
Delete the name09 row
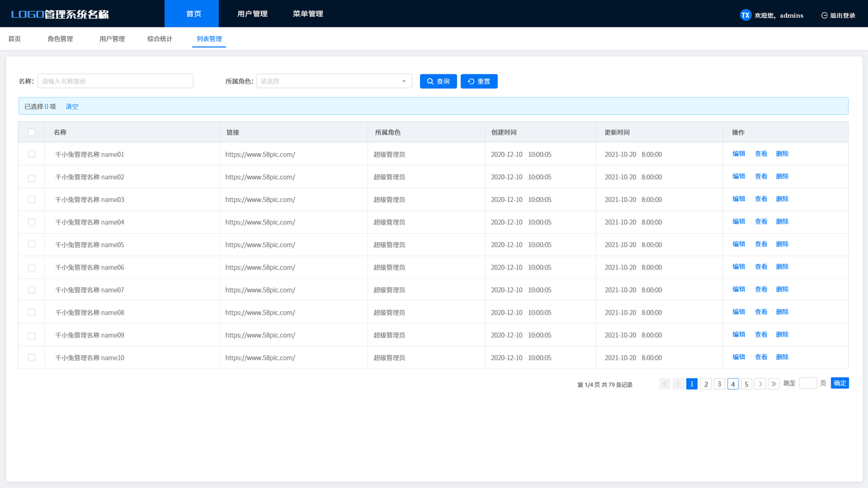click(x=782, y=334)
